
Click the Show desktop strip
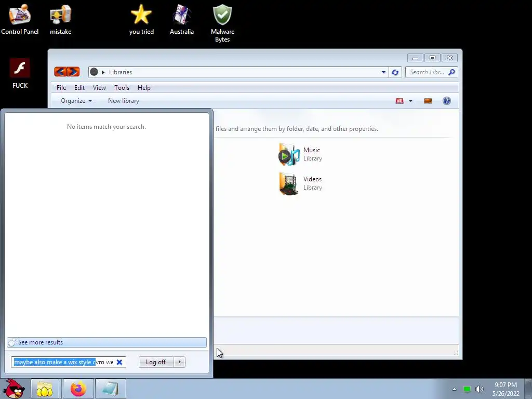click(528, 389)
